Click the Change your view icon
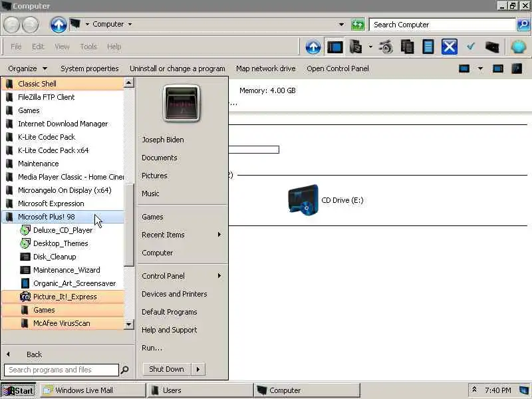The height and width of the screenshot is (399, 532). point(464,68)
